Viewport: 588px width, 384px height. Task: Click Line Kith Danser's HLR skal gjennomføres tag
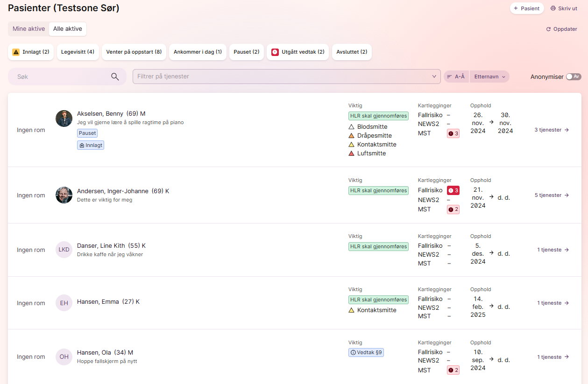tap(378, 246)
